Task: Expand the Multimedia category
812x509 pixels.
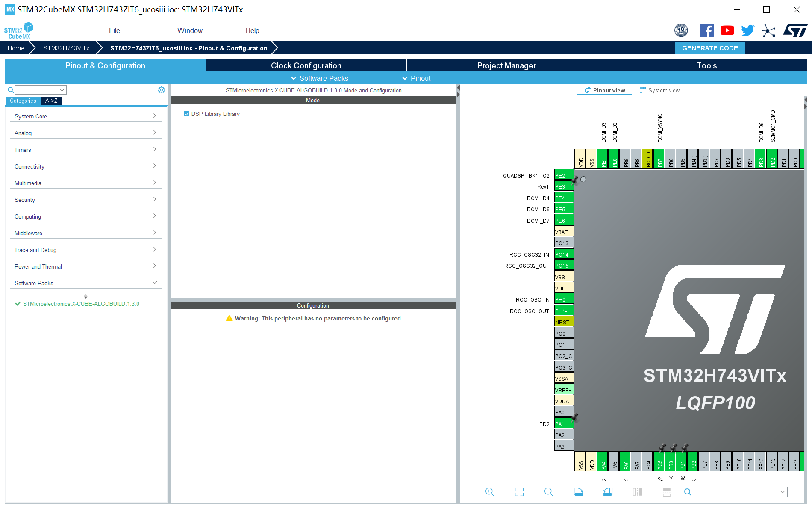Action: pyautogui.click(x=86, y=183)
